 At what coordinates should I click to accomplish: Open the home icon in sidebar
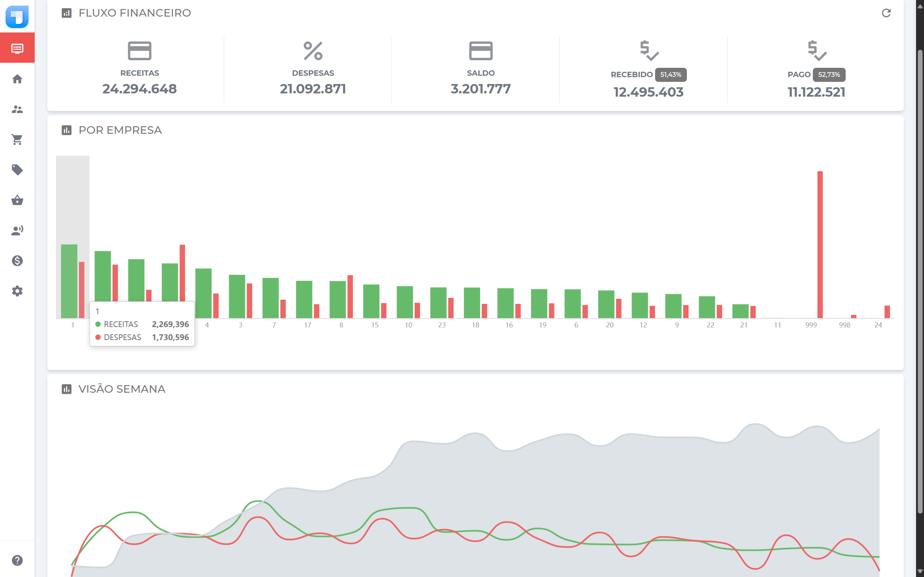point(17,79)
